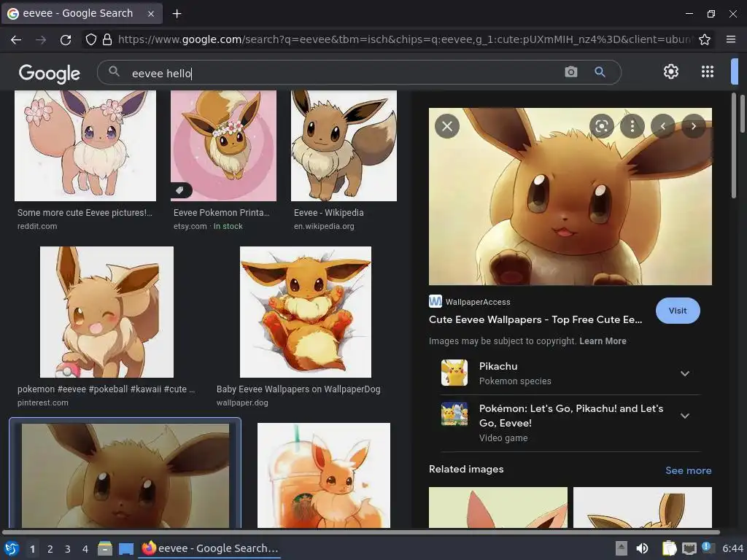Viewport: 747px width, 560px height.
Task: Click the wallpaper.dog source text
Action: click(x=242, y=402)
